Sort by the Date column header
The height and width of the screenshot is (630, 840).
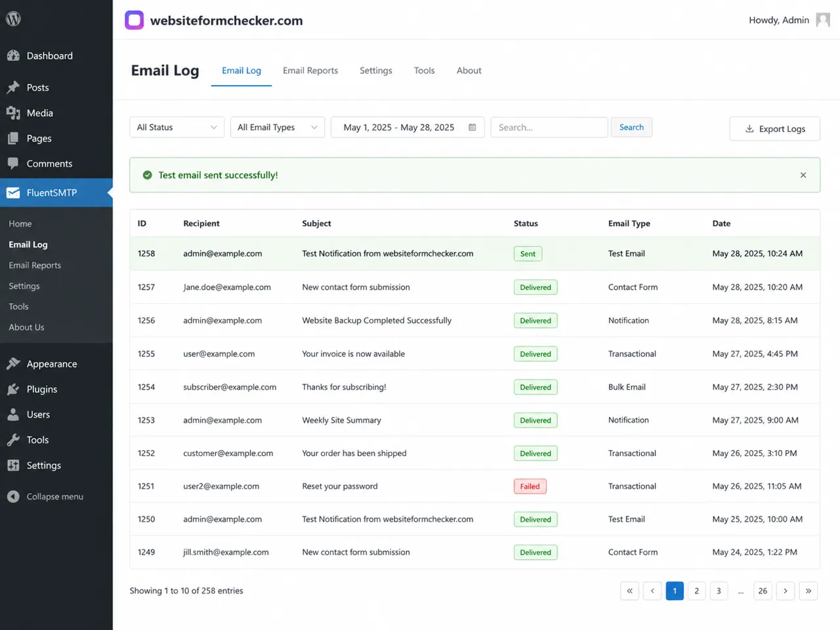click(721, 224)
